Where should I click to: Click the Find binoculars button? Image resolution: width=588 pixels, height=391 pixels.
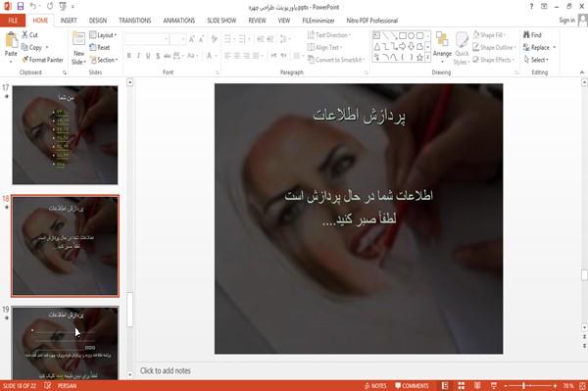click(532, 35)
